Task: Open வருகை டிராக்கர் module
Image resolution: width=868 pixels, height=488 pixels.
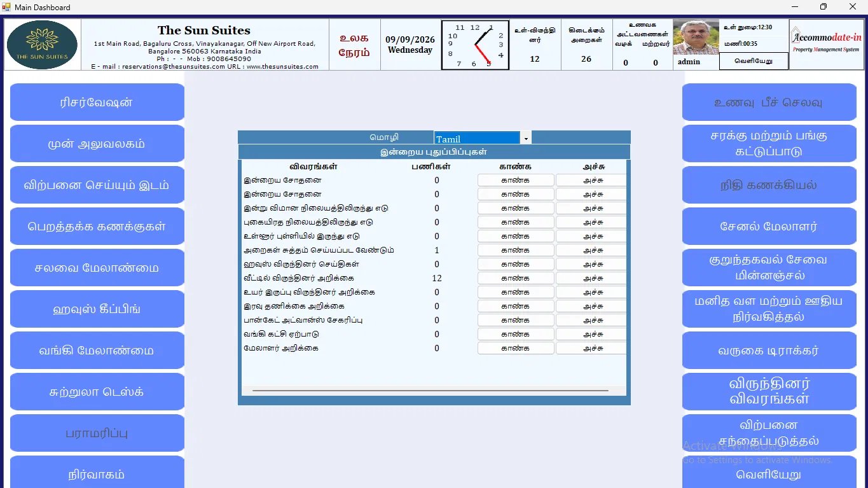Action: click(769, 351)
